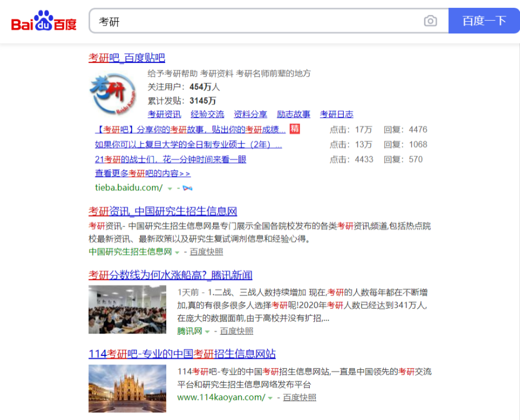Click green 中国研究生招生信息网 source label
Image resolution: width=520 pixels, height=420 pixels.
pyautogui.click(x=130, y=252)
